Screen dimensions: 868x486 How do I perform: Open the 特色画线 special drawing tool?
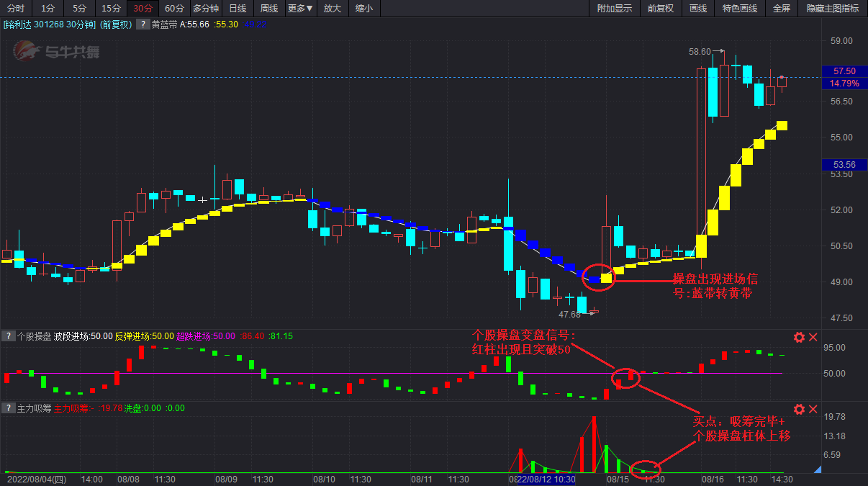click(x=740, y=9)
